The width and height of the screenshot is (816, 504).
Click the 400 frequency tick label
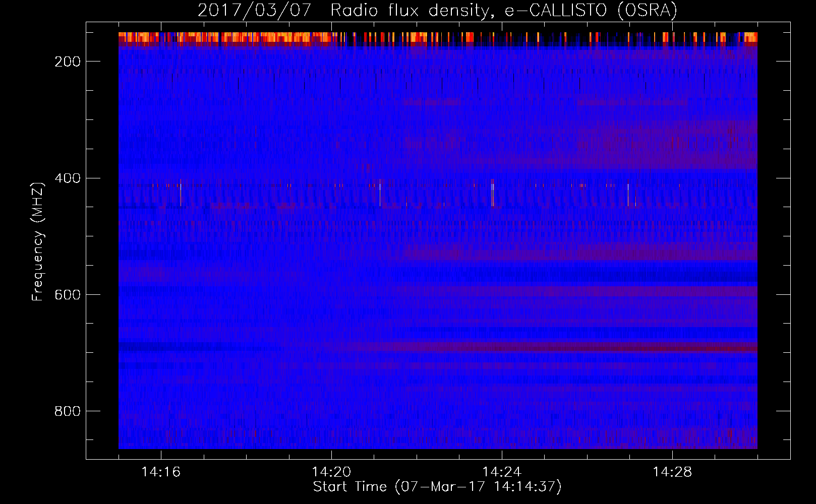pyautogui.click(x=68, y=178)
